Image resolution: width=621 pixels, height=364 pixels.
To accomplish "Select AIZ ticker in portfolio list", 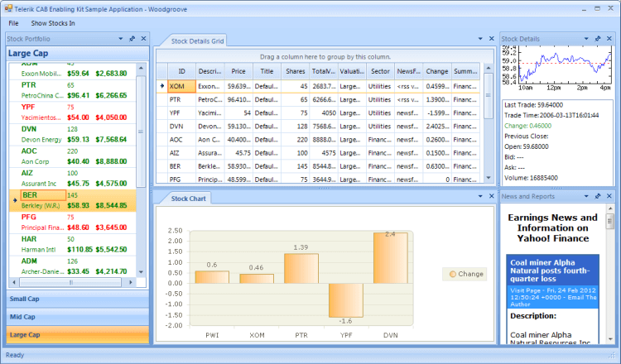I will tap(27, 173).
